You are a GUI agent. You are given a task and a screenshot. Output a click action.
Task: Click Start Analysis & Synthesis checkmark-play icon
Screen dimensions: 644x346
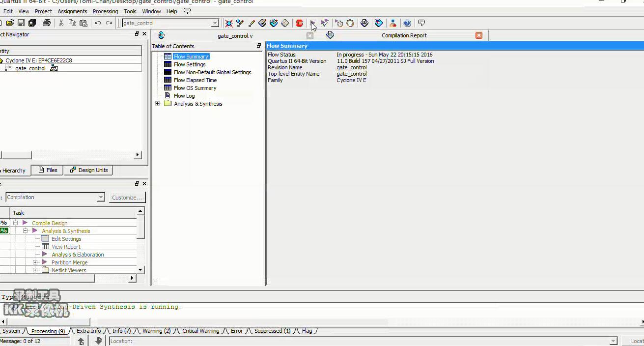pos(325,23)
